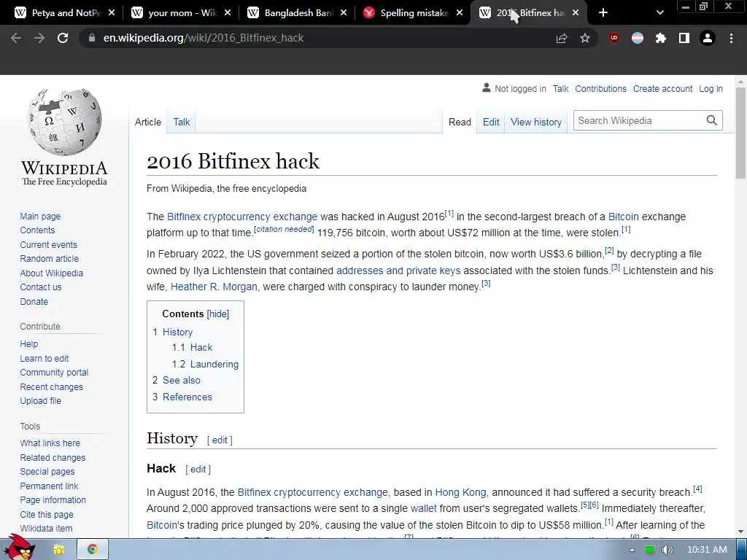This screenshot has height=560, width=747.
Task: Click edit next to Hack heading
Action: 198,469
